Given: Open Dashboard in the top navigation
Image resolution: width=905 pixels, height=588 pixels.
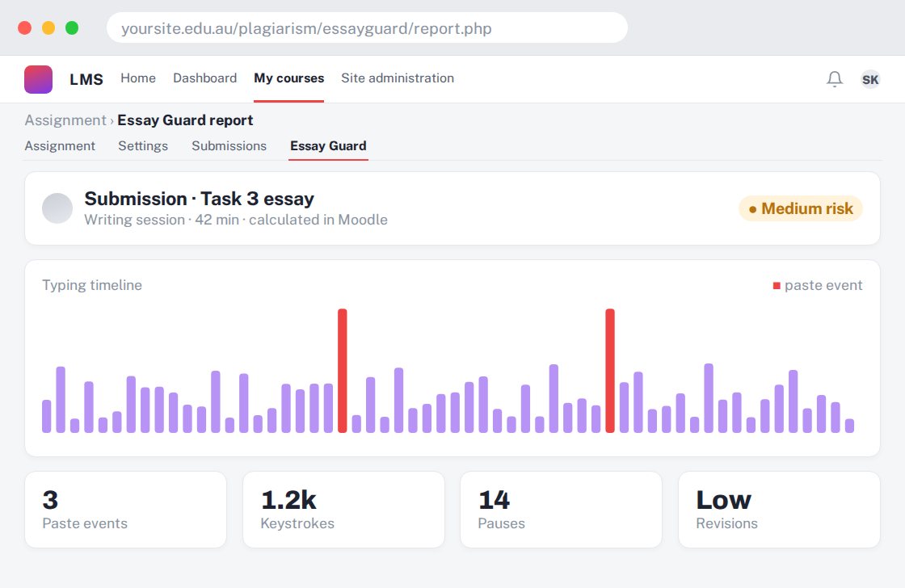Looking at the screenshot, I should tap(205, 78).
